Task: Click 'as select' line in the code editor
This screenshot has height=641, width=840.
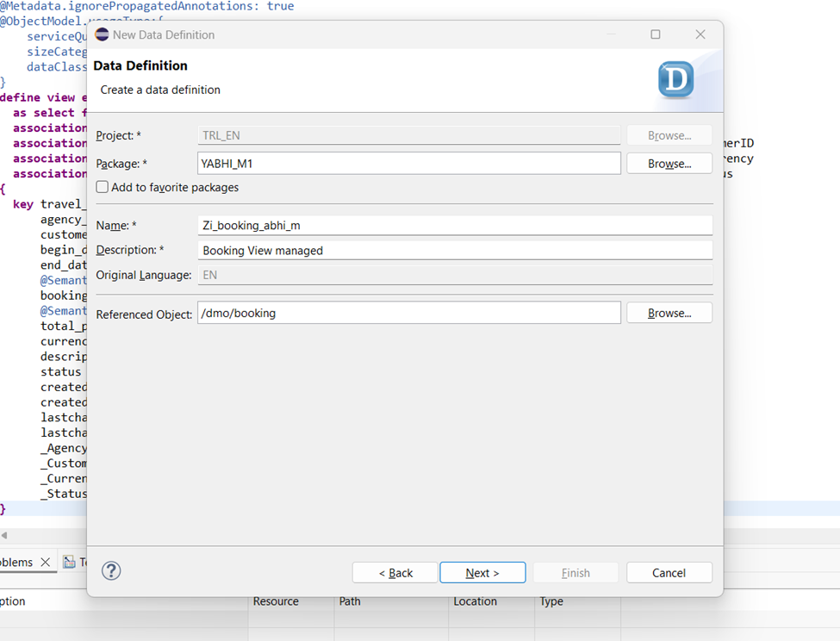Action: coord(49,113)
